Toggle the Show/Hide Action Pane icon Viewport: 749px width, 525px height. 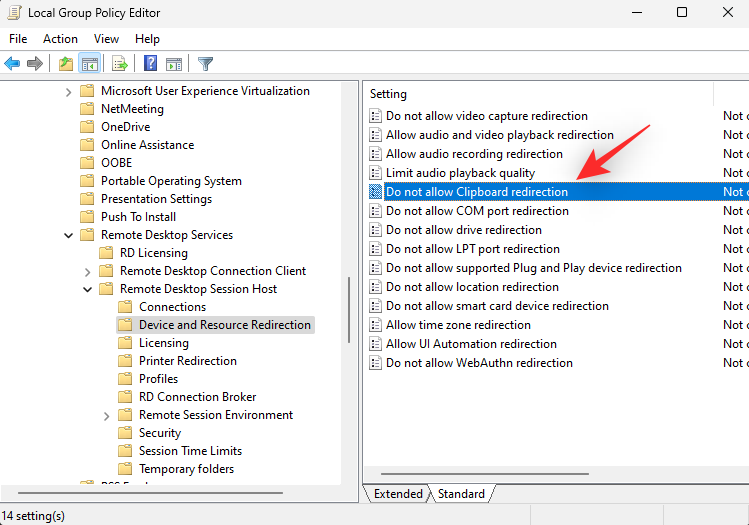point(174,64)
